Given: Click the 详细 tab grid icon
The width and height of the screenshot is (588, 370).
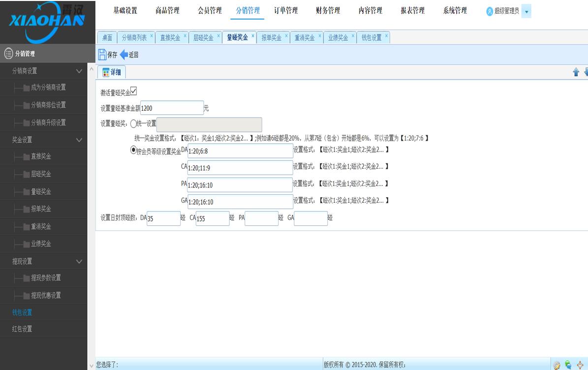Looking at the screenshot, I should point(106,72).
